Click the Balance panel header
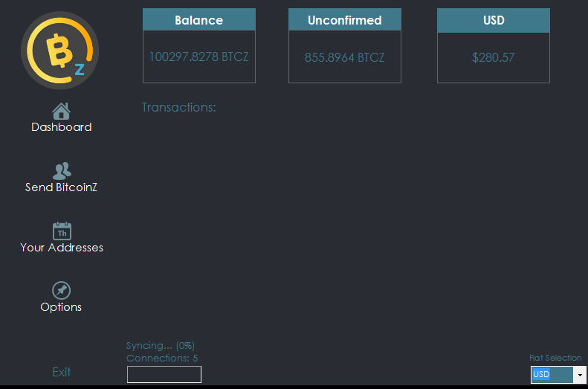Screen dimensions: 588x389 coord(198,20)
